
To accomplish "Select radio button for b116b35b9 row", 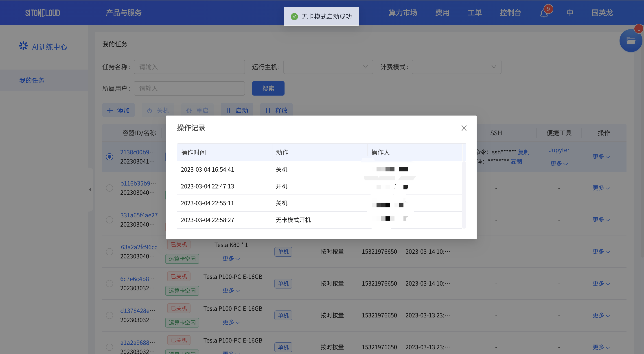I will point(110,188).
